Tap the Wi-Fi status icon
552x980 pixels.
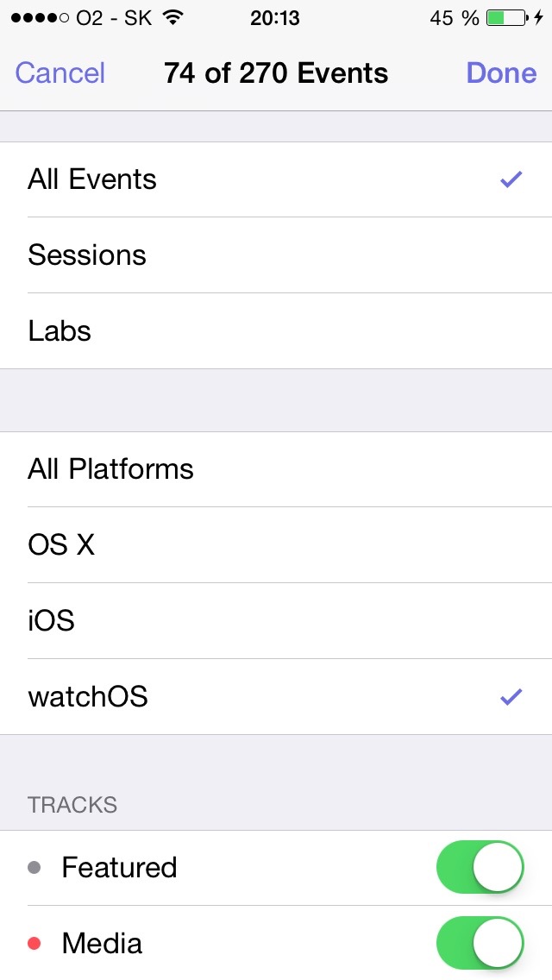click(172, 18)
